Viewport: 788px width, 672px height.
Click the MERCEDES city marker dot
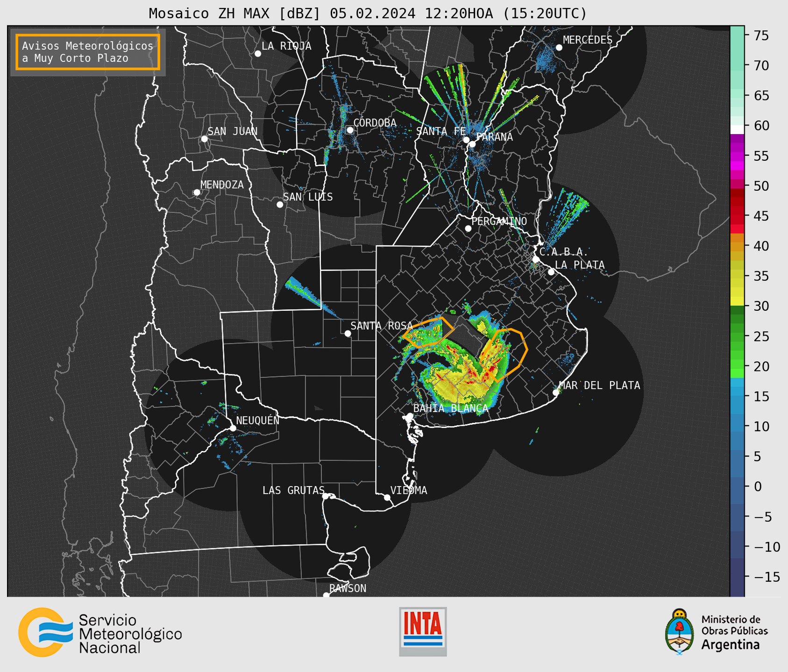pos(559,47)
